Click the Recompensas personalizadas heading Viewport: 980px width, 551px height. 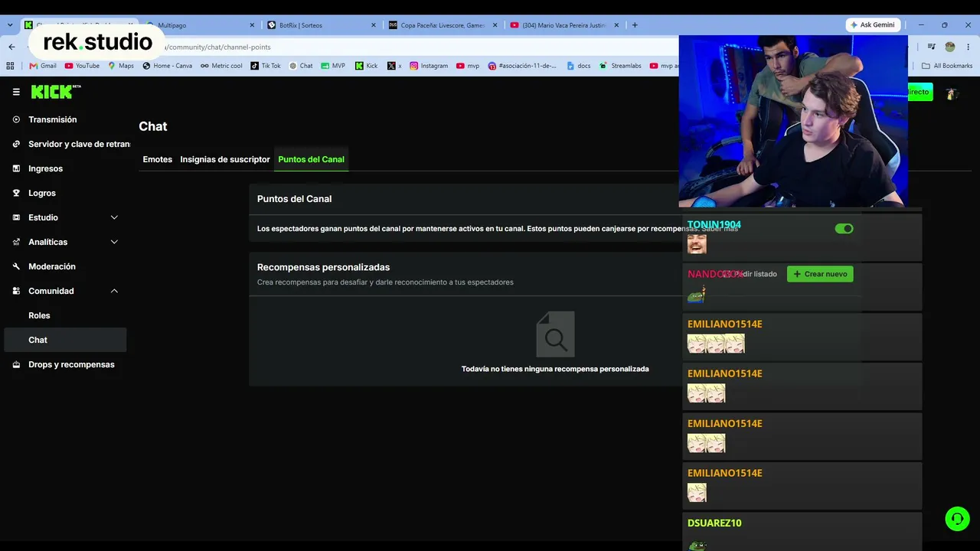coord(323,267)
